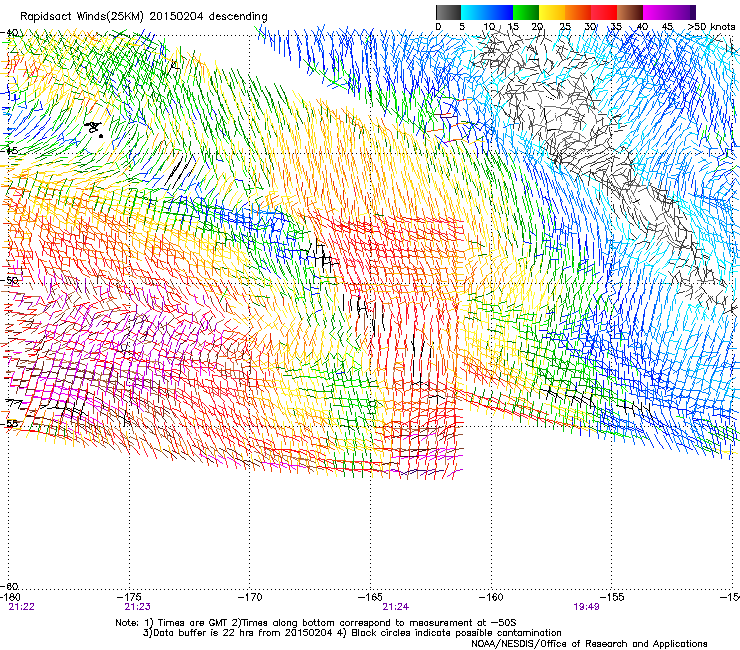Click the 'Note: 1) Times are GMT' line
This screenshot has height=650, width=740.
(316, 623)
